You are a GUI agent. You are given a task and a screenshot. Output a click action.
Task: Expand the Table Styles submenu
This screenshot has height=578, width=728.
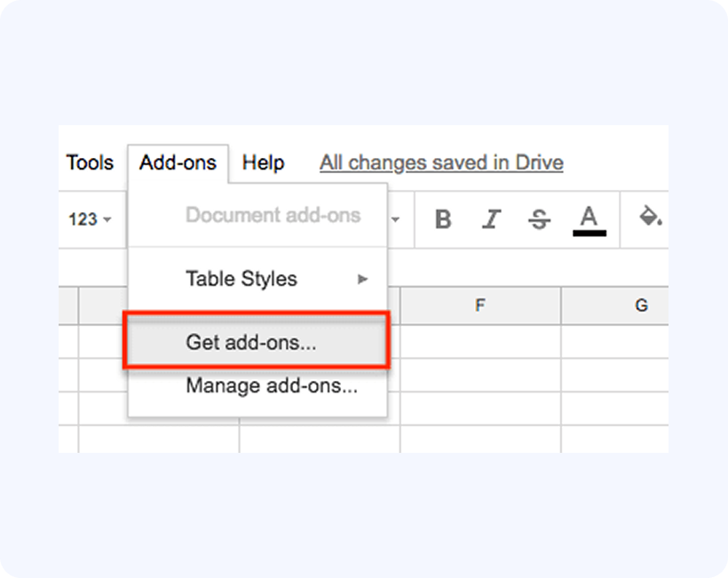(x=257, y=279)
